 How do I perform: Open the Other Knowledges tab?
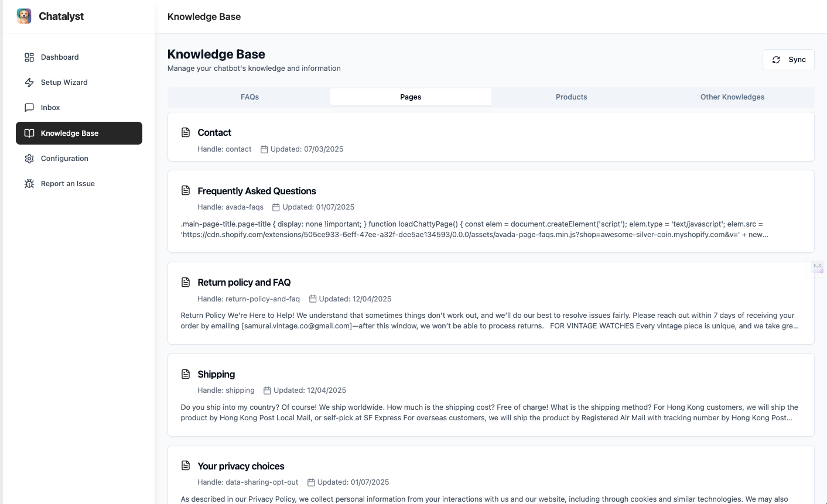click(732, 97)
